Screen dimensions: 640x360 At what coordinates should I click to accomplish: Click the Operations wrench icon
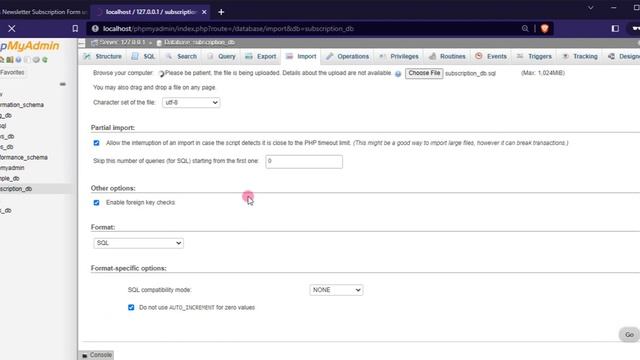[329, 56]
